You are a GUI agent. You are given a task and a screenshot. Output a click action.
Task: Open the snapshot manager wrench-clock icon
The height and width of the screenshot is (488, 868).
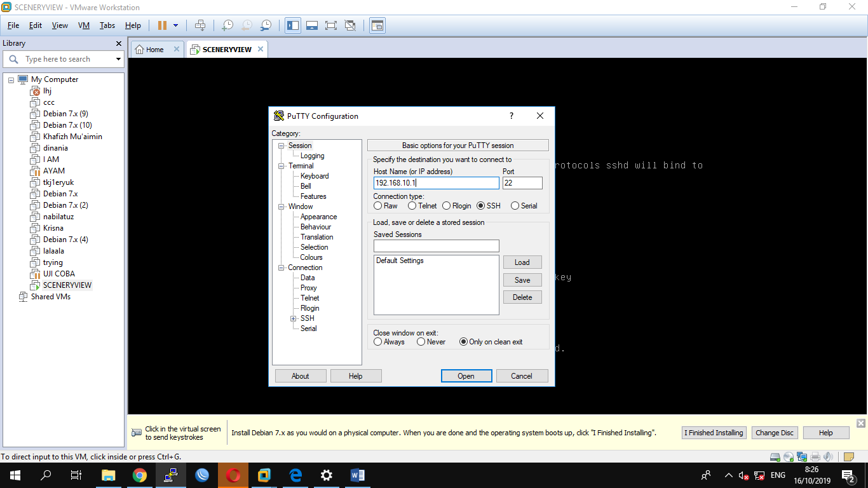click(x=266, y=25)
